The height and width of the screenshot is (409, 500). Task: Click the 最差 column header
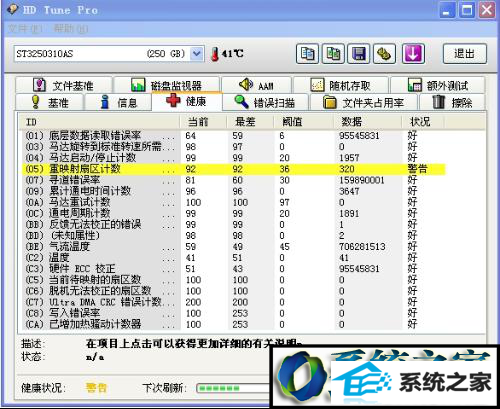pyautogui.click(x=250, y=122)
